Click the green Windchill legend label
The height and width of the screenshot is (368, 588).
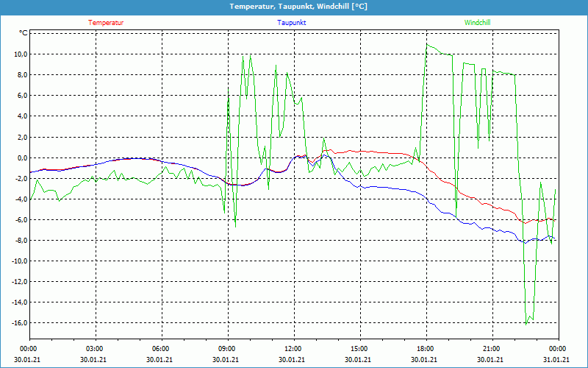[x=478, y=23]
